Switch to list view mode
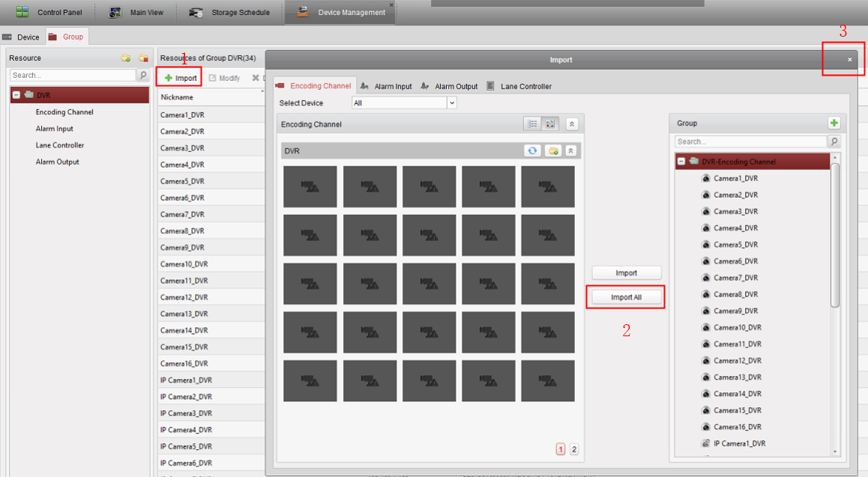 pyautogui.click(x=532, y=124)
